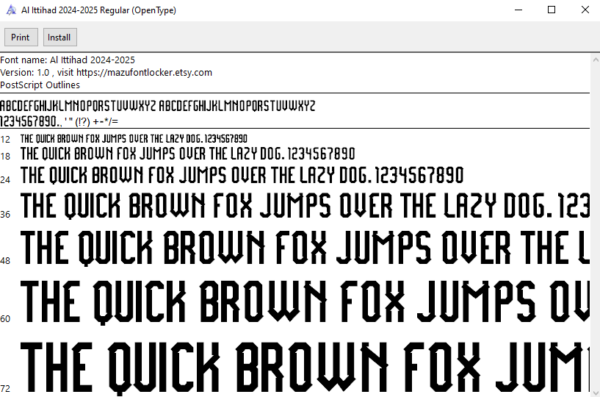
Task: Install the Al Ittihad font
Action: coord(60,37)
